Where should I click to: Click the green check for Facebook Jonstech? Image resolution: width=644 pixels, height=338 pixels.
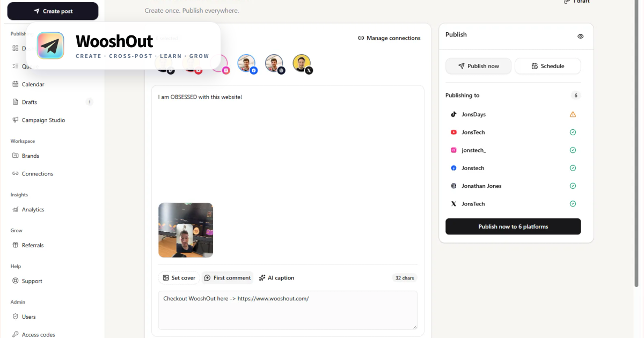click(573, 168)
